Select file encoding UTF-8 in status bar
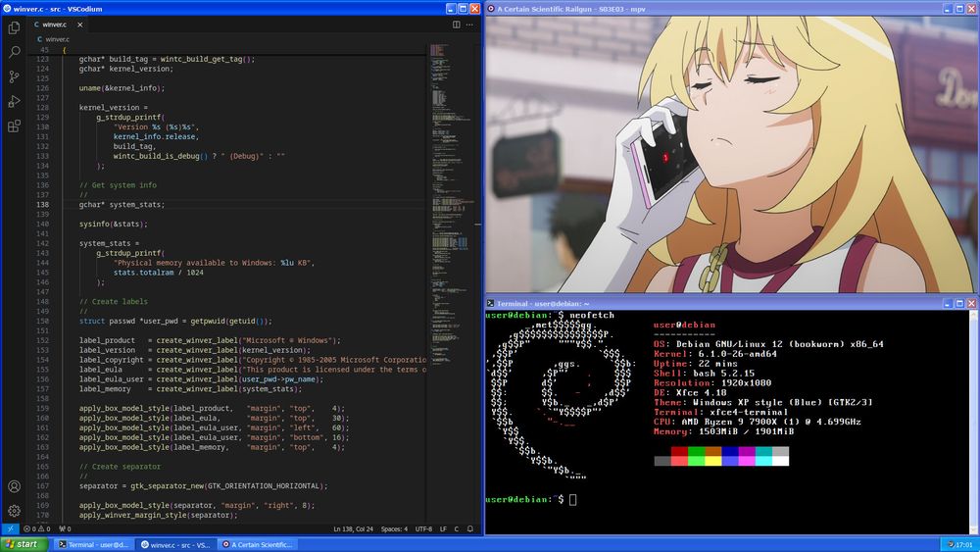This screenshot has width=980, height=552. click(423, 528)
